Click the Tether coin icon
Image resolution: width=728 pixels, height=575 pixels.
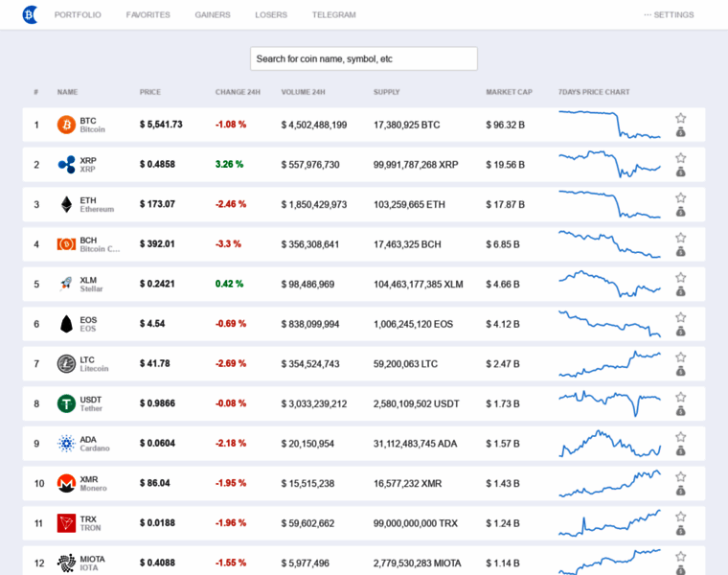pyautogui.click(x=66, y=403)
